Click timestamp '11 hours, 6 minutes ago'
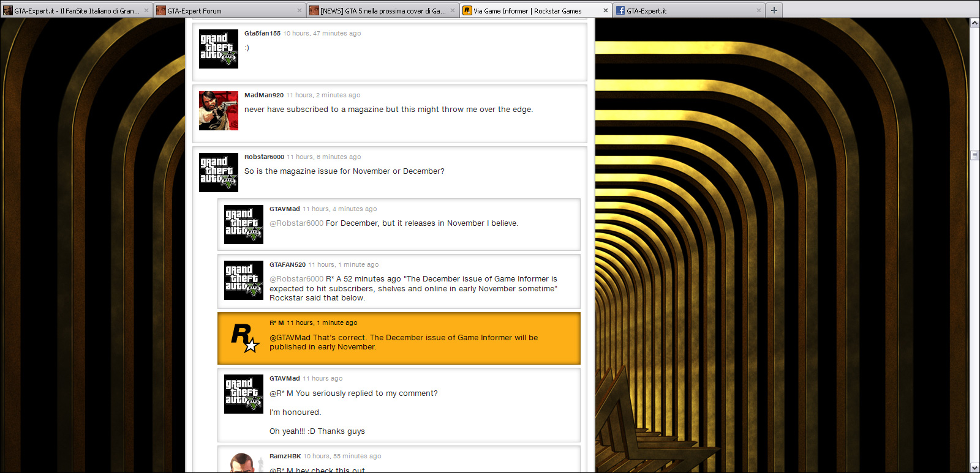This screenshot has height=473, width=980. tap(323, 157)
